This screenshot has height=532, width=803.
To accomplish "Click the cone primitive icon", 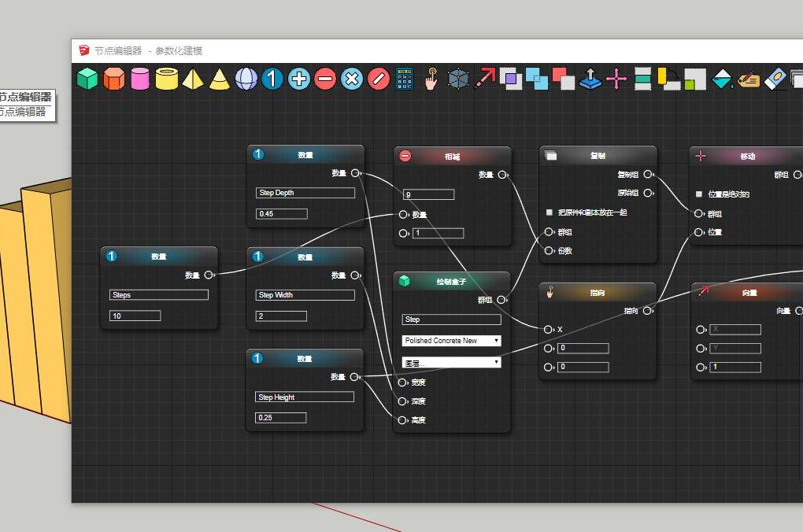I will 219,79.
